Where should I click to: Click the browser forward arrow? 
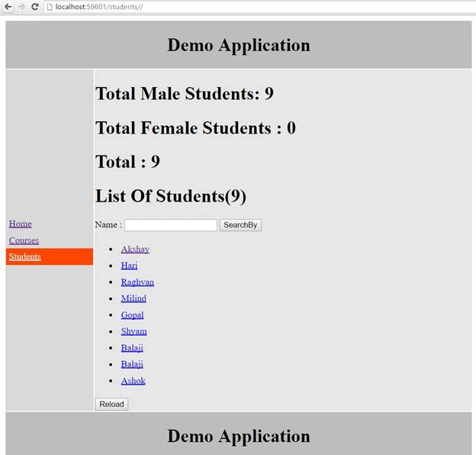21,7
